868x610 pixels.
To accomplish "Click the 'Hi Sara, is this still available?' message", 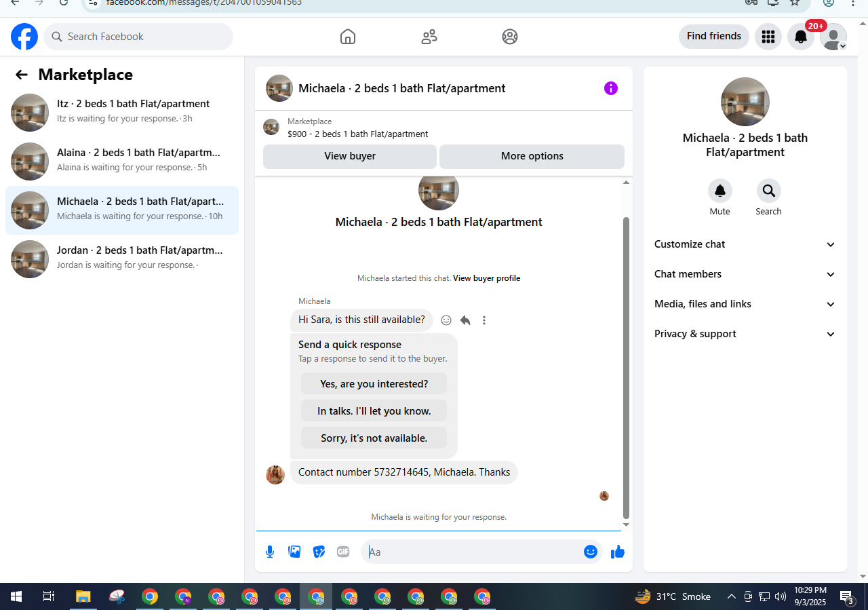I will tap(362, 320).
